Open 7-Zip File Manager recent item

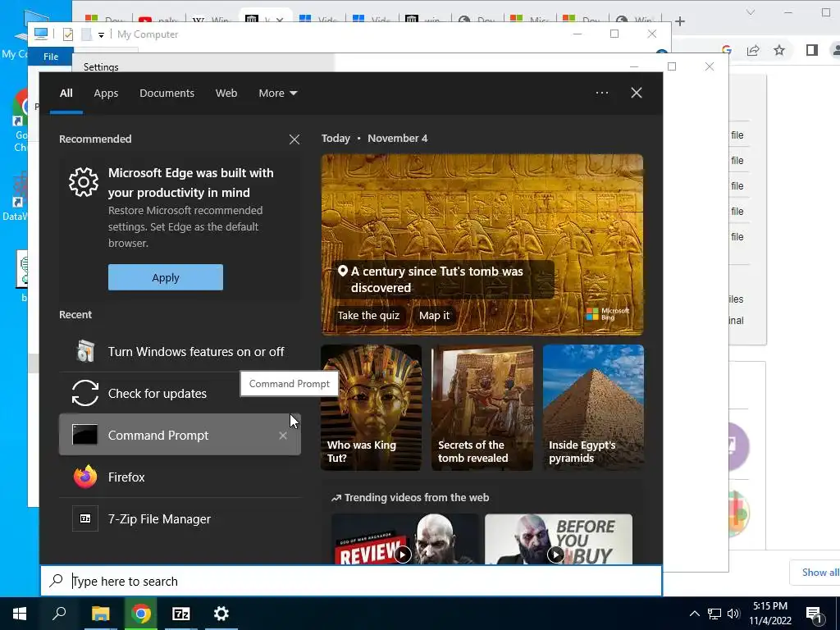coord(180,518)
